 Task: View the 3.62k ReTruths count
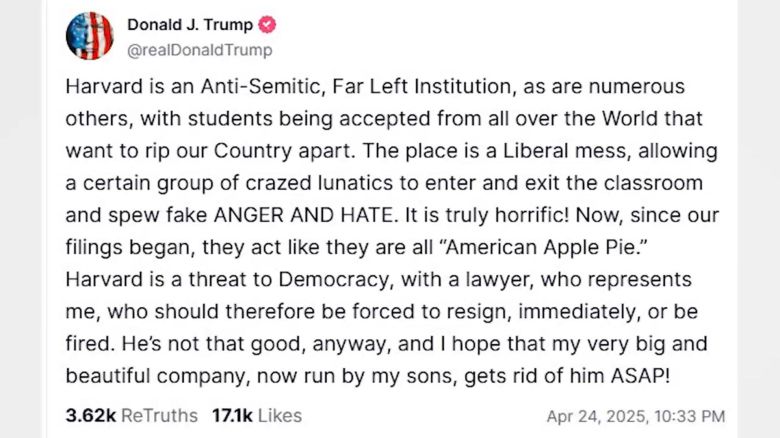pos(91,416)
